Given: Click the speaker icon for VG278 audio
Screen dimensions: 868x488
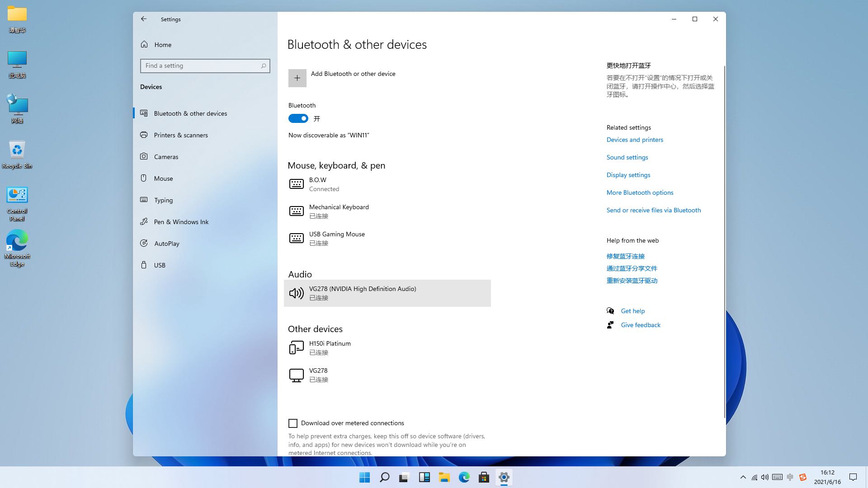Looking at the screenshot, I should click(x=297, y=293).
